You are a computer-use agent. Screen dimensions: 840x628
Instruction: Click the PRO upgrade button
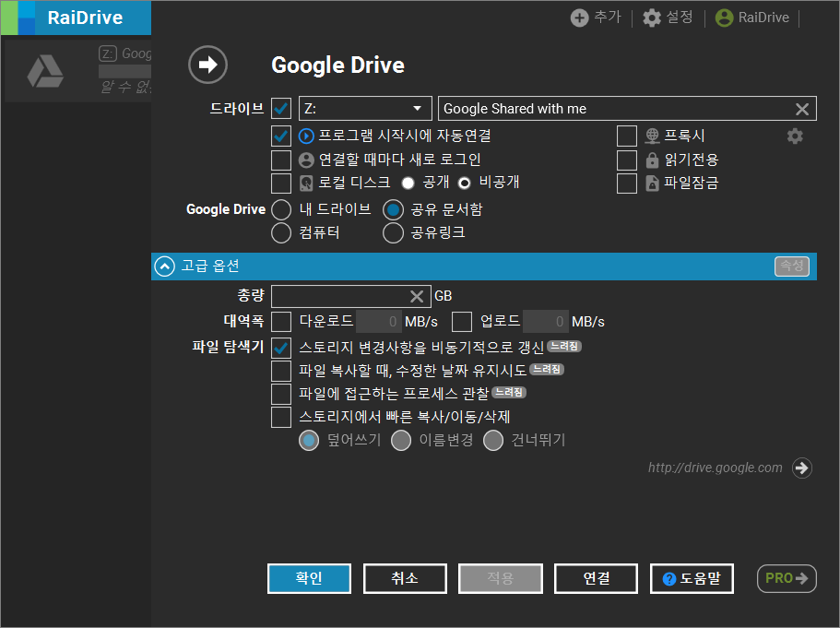coord(787,579)
